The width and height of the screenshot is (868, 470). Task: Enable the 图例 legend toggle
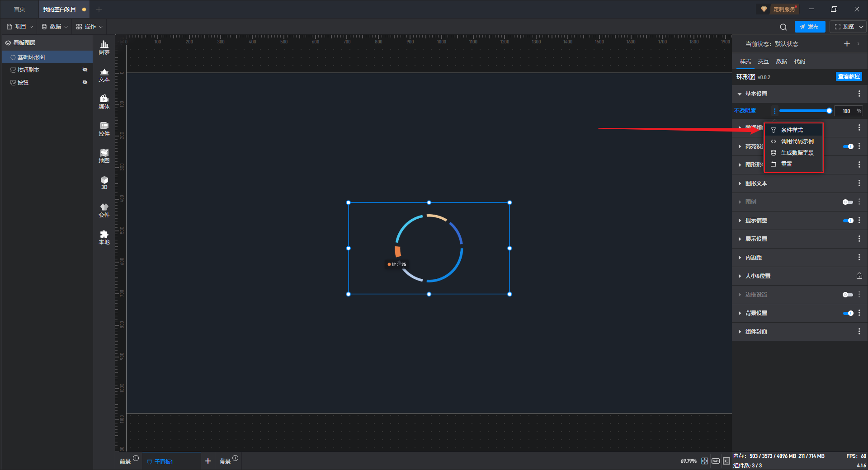click(x=848, y=202)
